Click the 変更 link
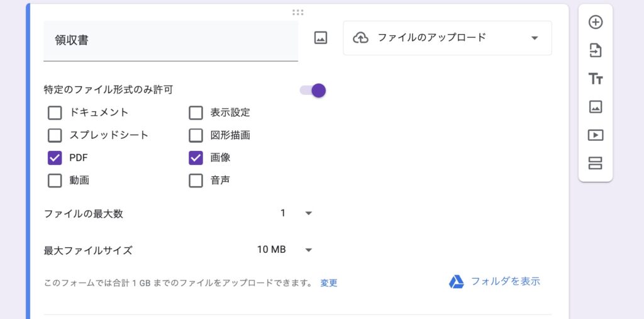 (329, 283)
